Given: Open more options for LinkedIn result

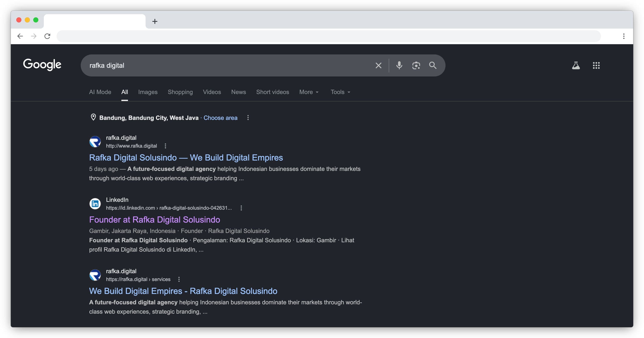Looking at the screenshot, I should 241,208.
